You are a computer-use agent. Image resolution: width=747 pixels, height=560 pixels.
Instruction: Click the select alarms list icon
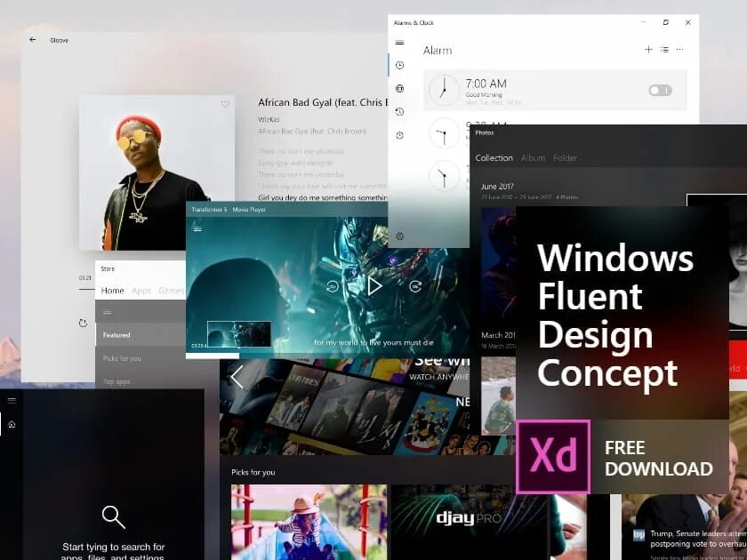(664, 50)
